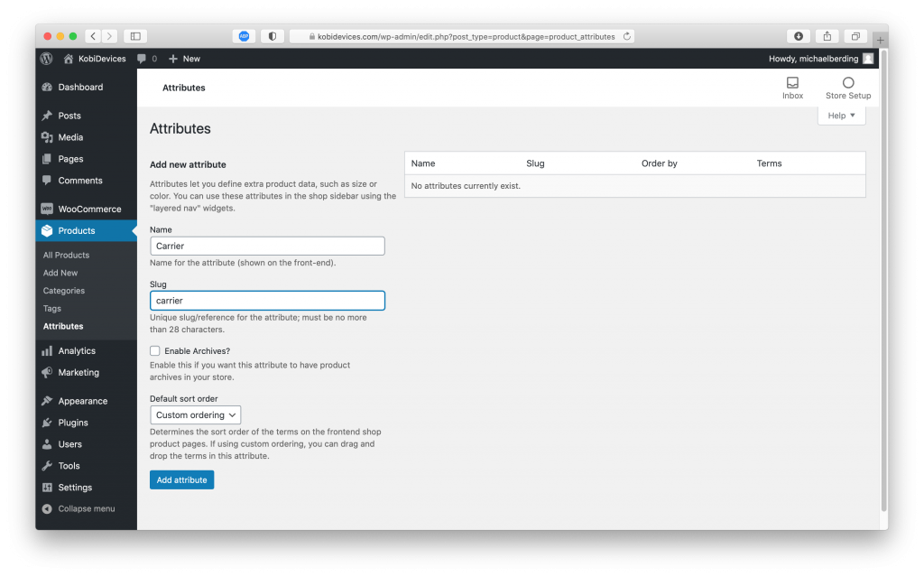Viewport: 924px width, 577px height.
Task: Click the Add attribute button
Action: [x=182, y=480]
